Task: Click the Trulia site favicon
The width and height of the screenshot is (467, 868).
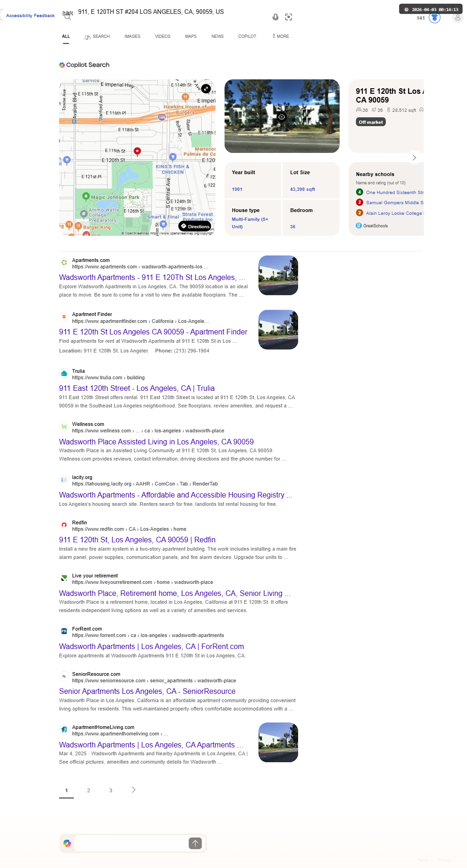Action: pos(64,374)
